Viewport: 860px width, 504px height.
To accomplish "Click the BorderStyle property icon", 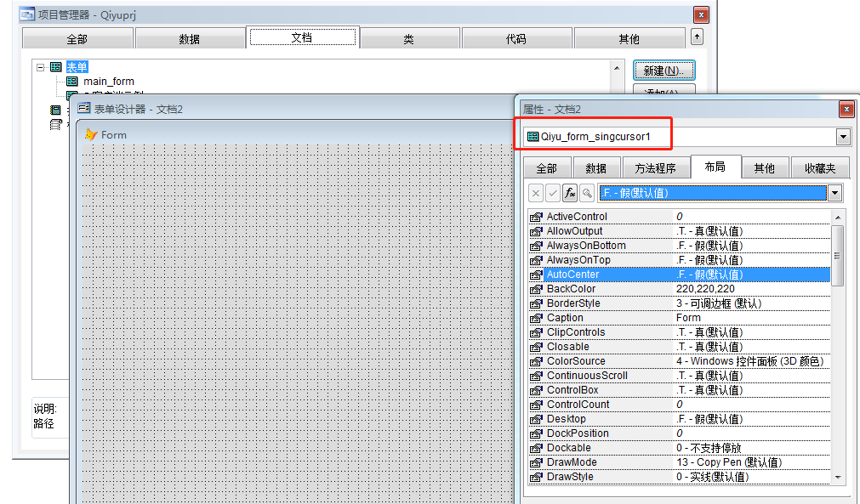I will [x=536, y=303].
